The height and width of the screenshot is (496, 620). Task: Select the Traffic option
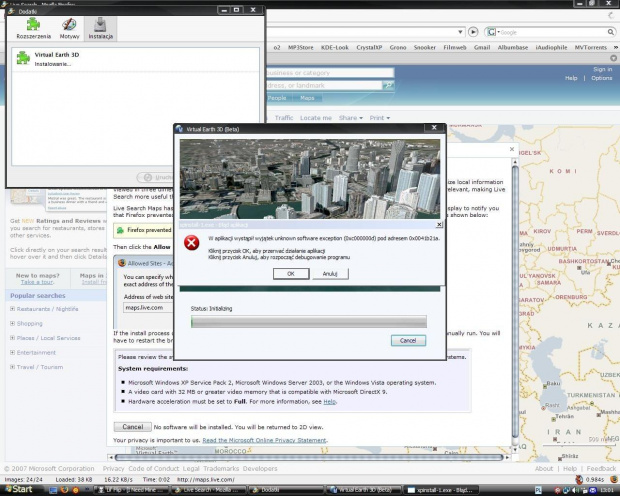point(284,118)
